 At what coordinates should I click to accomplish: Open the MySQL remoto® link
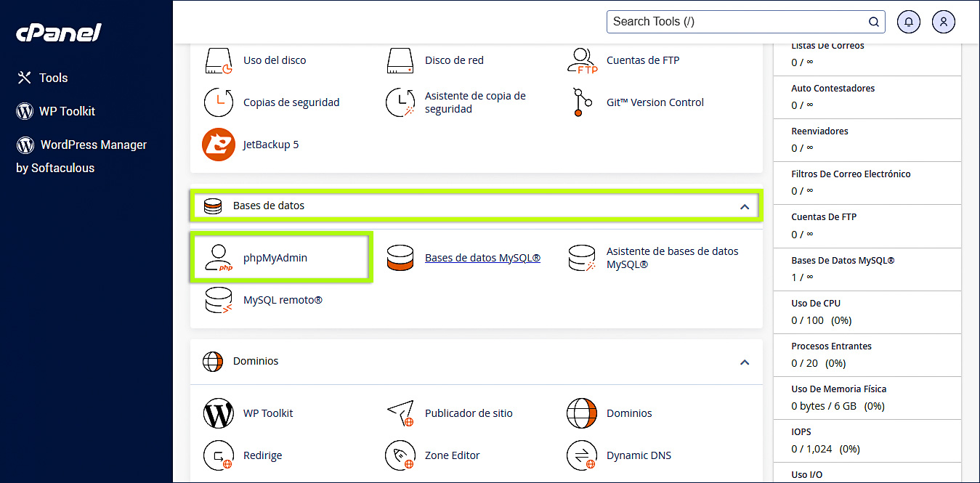(283, 300)
